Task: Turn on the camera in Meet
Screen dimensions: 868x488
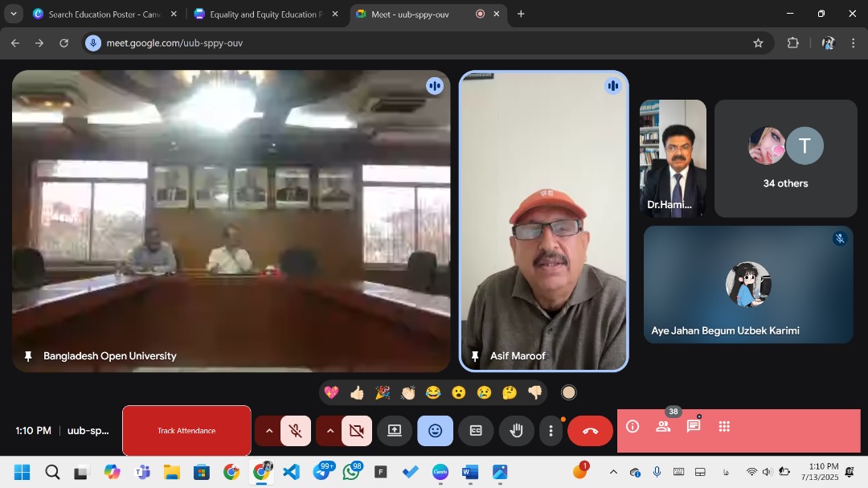Action: tap(357, 431)
